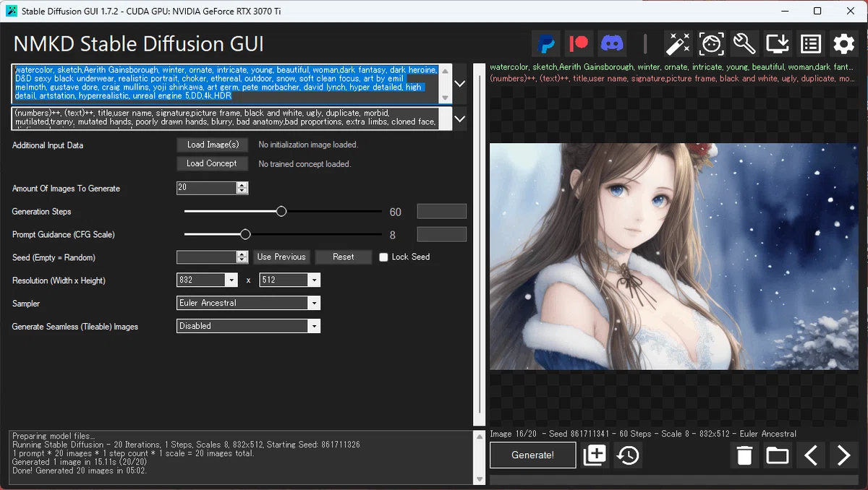Show next image with right arrow
Image resolution: width=868 pixels, height=490 pixels.
click(843, 455)
